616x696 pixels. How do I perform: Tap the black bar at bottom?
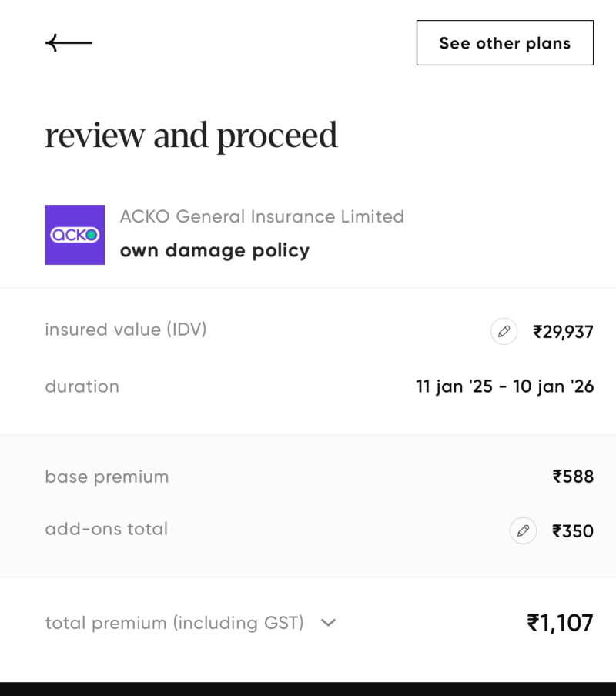point(308,689)
